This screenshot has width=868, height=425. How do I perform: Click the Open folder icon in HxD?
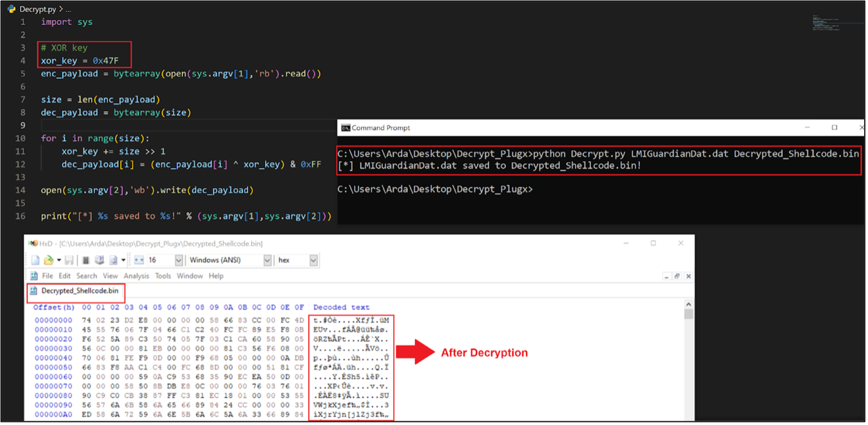pyautogui.click(x=49, y=261)
